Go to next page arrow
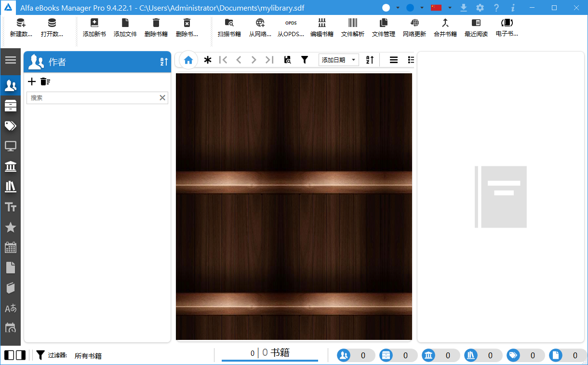Image resolution: width=588 pixels, height=365 pixels. point(254,60)
